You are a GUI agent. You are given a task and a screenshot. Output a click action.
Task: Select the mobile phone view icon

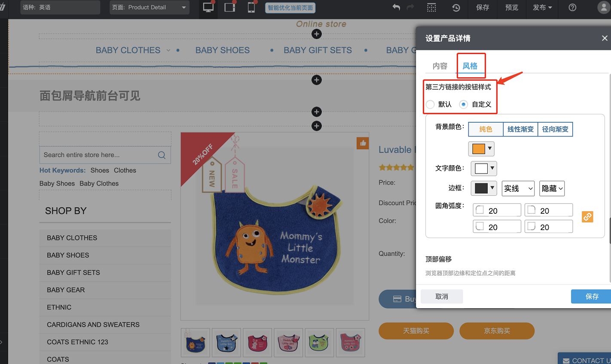point(251,8)
